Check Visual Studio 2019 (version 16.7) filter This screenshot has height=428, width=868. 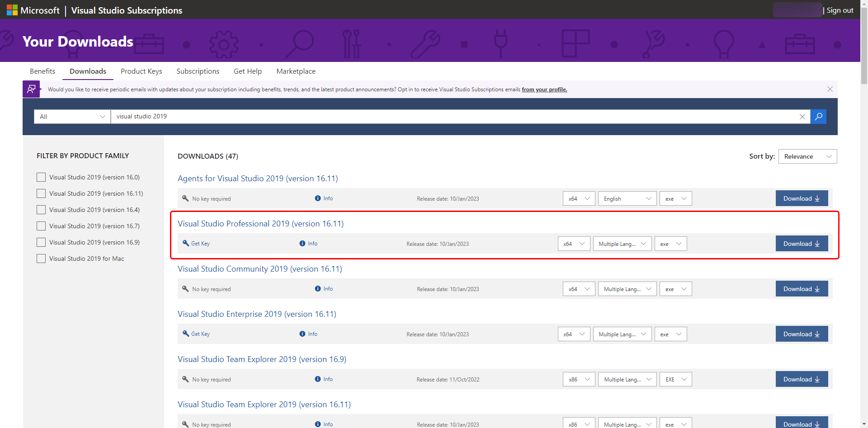pyautogui.click(x=41, y=226)
